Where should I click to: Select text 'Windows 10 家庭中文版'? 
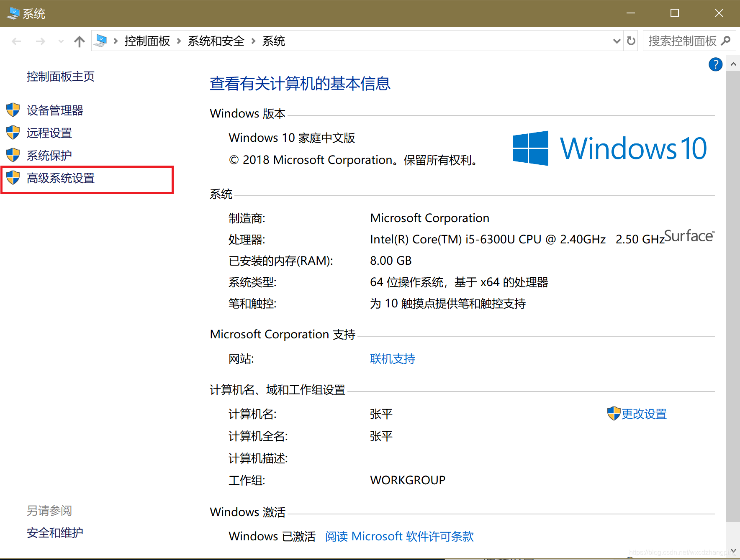(x=292, y=138)
